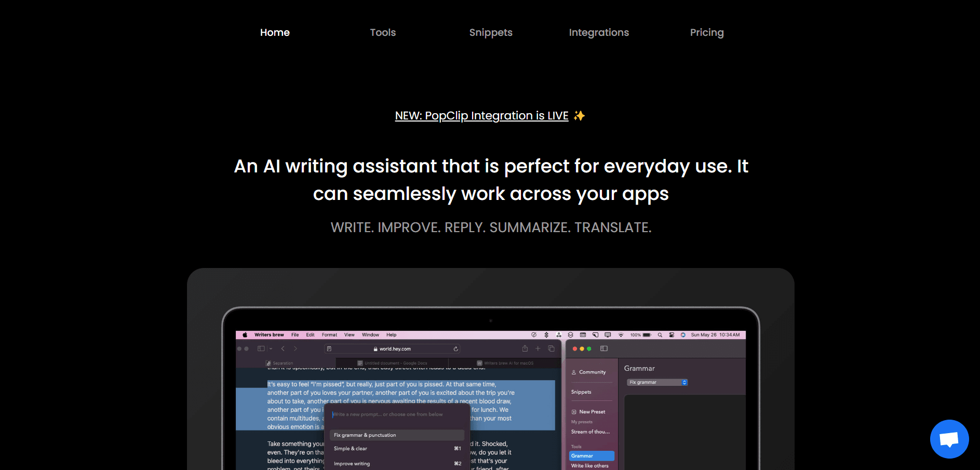The image size is (980, 470).
Task: Open the PopClip Integration is LIVE link
Action: [481, 116]
